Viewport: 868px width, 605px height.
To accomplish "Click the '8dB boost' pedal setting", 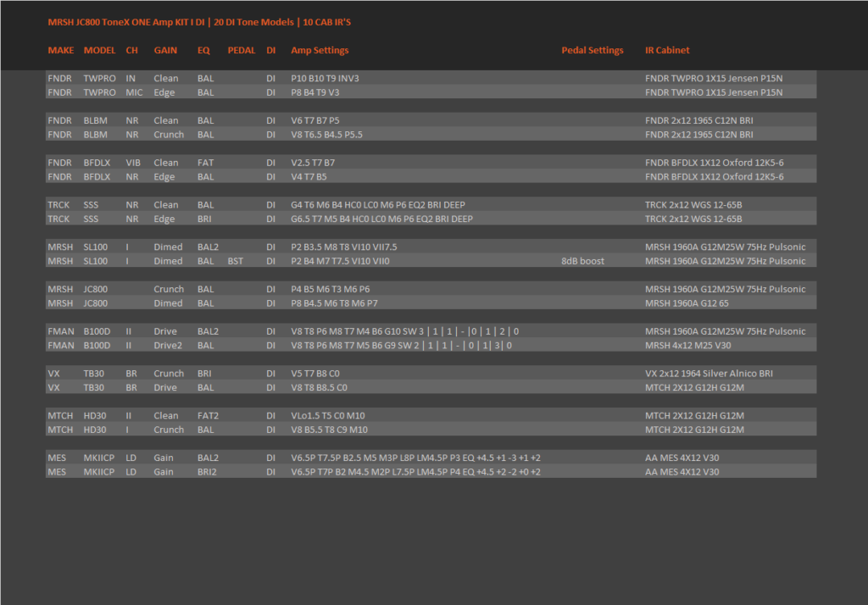I will 582,261.
